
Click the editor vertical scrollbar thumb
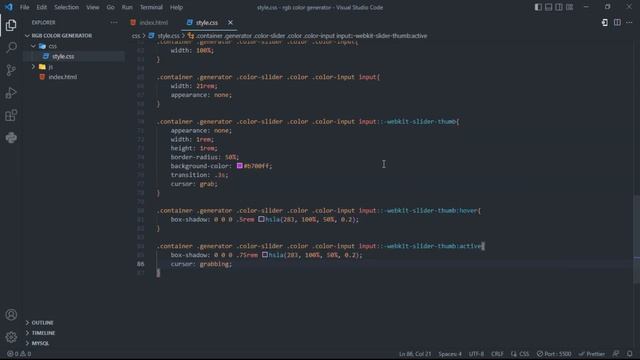[637, 239]
